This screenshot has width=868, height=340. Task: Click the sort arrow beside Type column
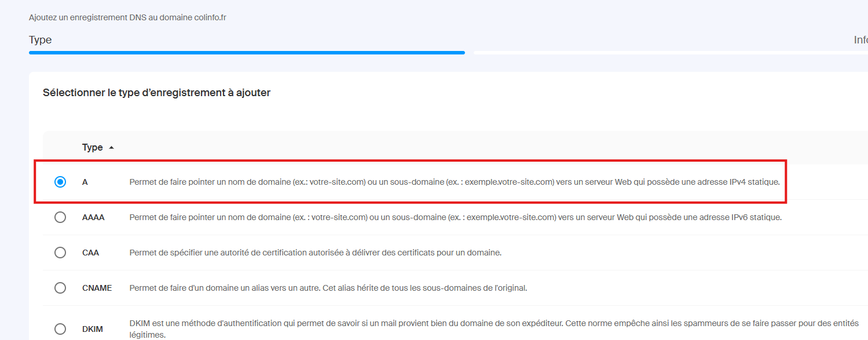coord(112,148)
